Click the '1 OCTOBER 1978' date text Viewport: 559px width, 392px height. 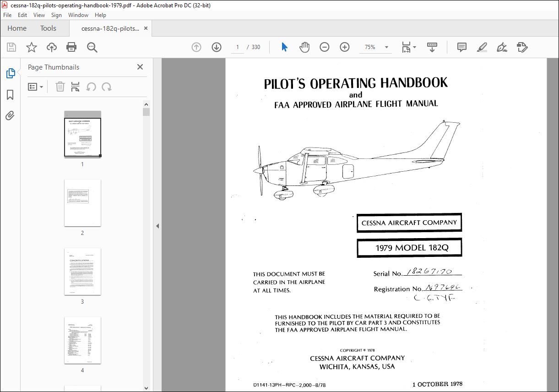437,384
